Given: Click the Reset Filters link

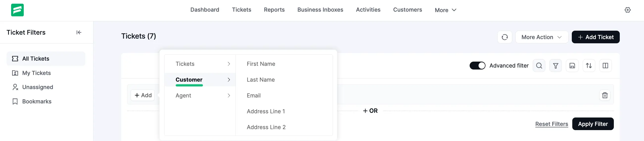Looking at the screenshot, I should tap(552, 124).
